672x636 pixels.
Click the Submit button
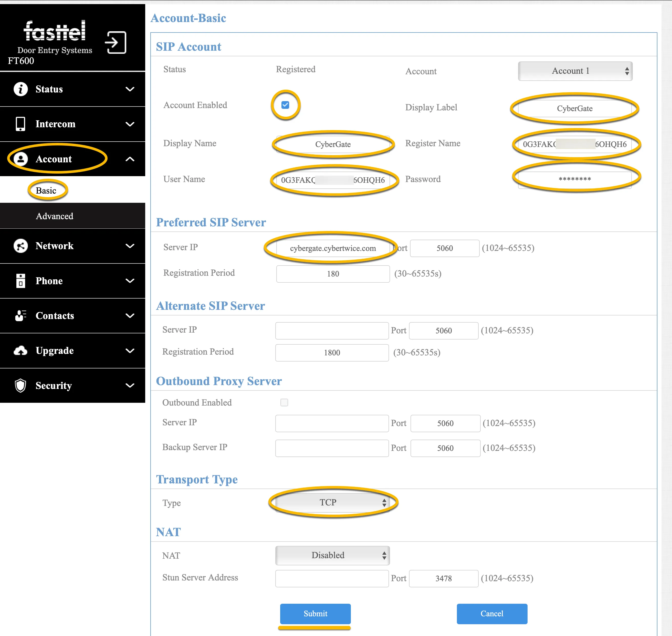pyautogui.click(x=315, y=614)
